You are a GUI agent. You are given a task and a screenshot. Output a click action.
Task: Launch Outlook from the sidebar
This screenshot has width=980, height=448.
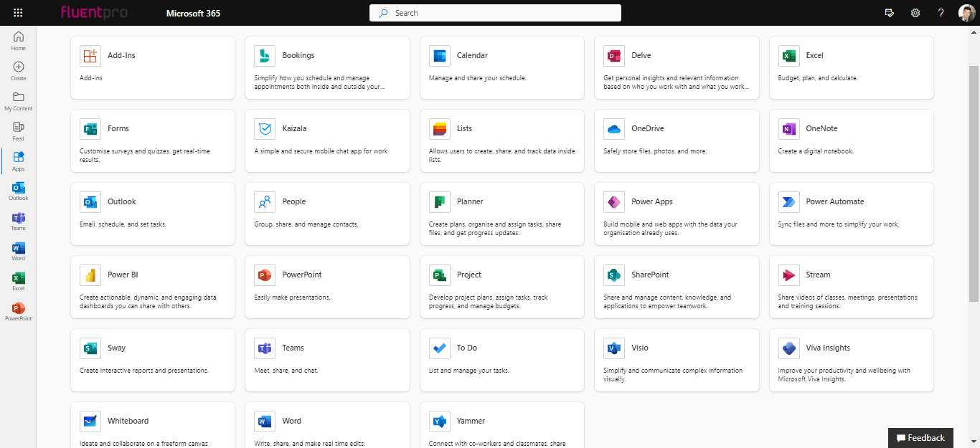click(18, 191)
